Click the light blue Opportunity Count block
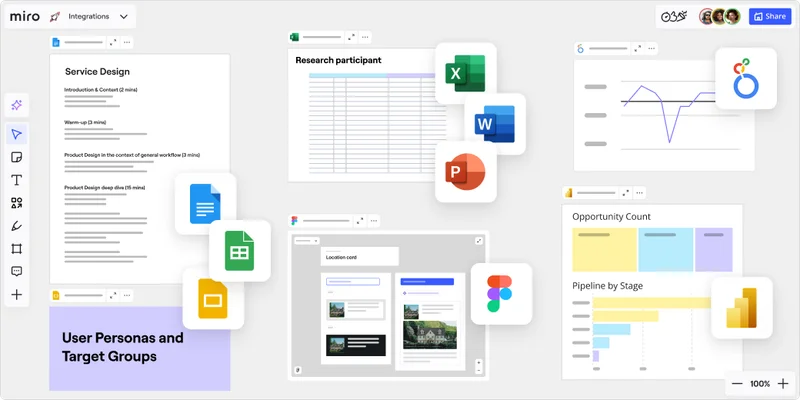Screen dimensions: 800x400 tap(665, 249)
